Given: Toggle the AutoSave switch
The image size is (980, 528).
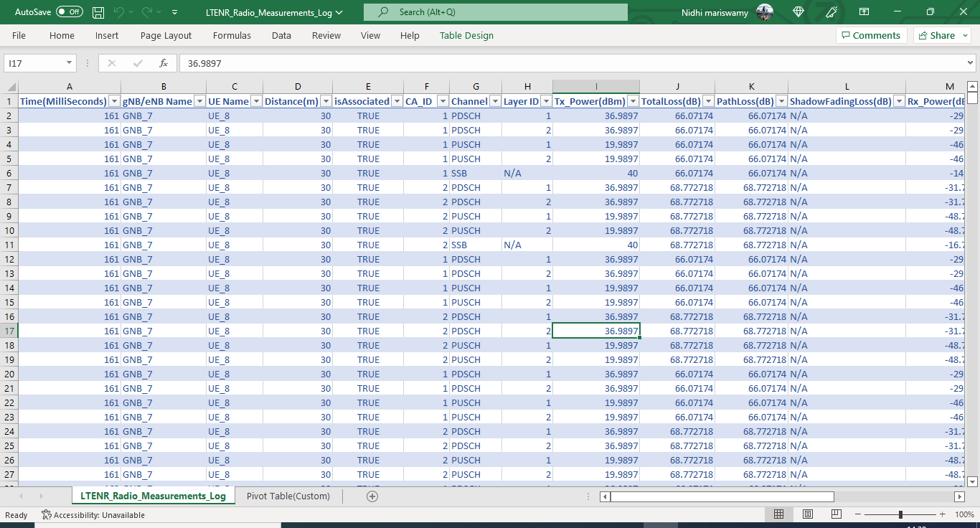Looking at the screenshot, I should [70, 12].
